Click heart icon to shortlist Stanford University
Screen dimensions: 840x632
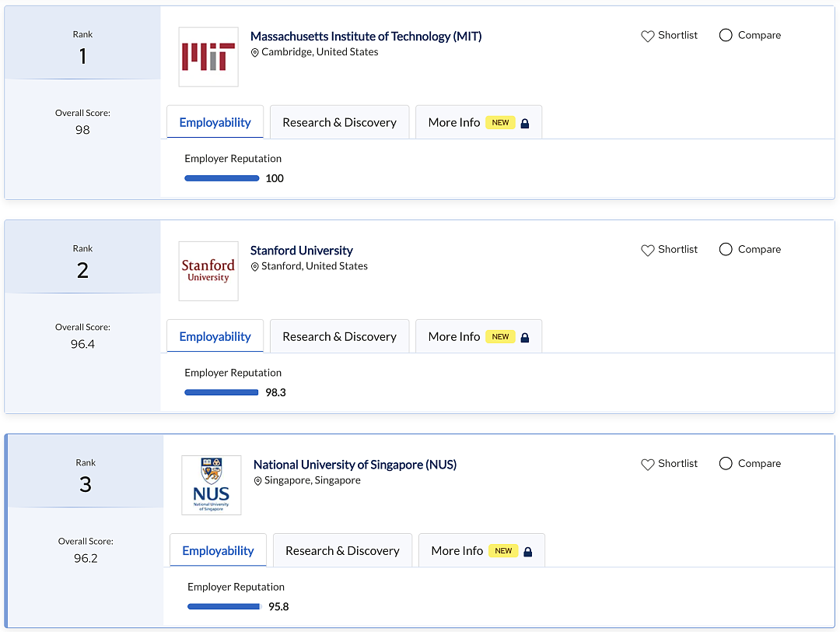pos(648,250)
